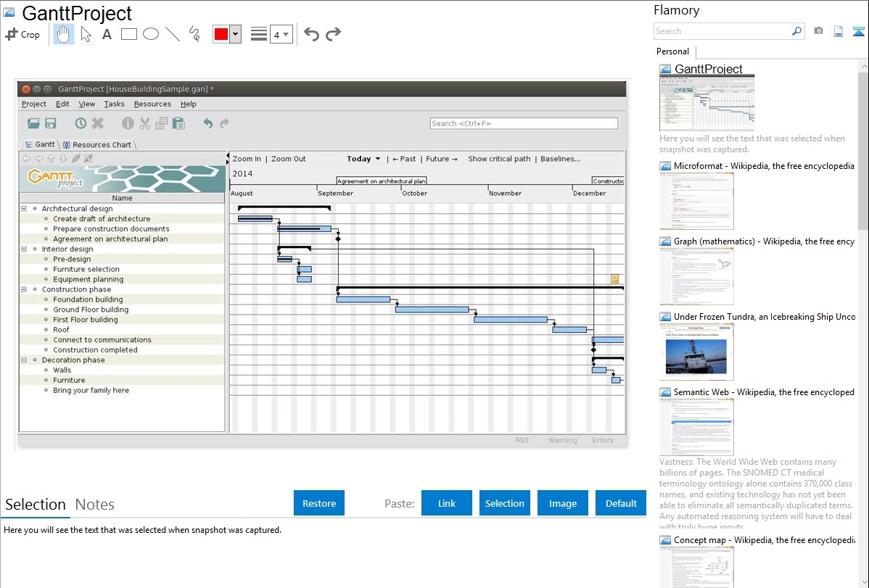Open the Help menu
The image size is (869, 588).
[189, 104]
